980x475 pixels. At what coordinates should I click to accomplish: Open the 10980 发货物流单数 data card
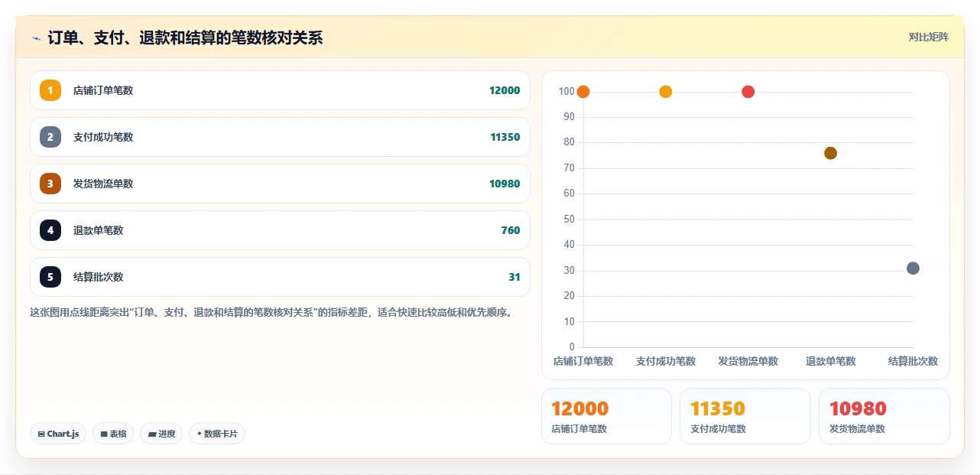(x=884, y=416)
